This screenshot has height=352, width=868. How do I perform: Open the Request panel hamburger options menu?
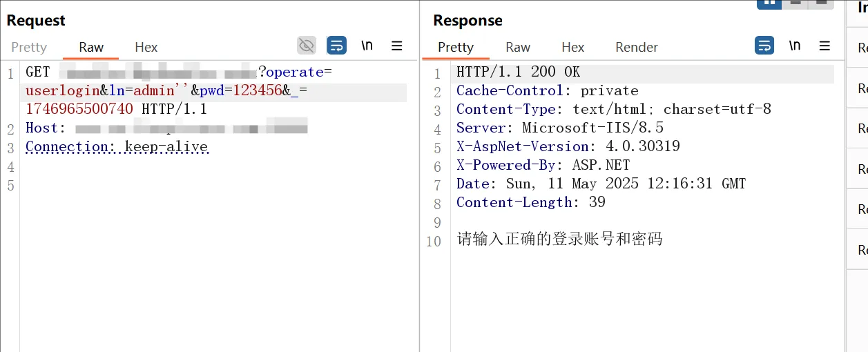click(x=397, y=46)
